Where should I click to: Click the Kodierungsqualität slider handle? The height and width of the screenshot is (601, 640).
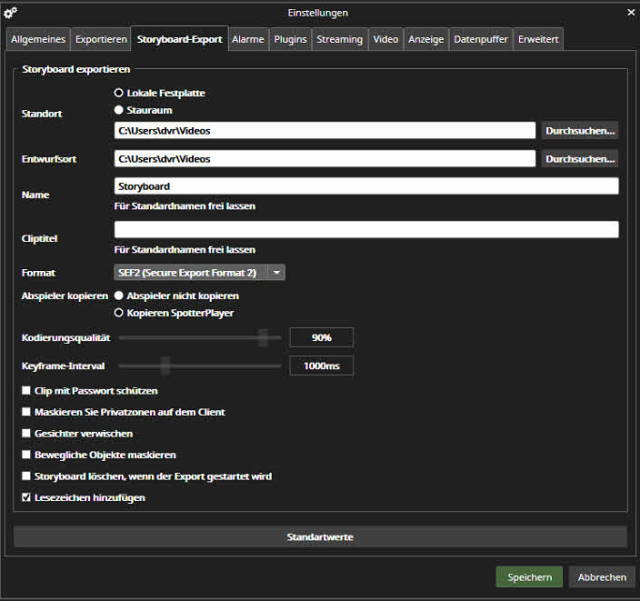coord(263,338)
